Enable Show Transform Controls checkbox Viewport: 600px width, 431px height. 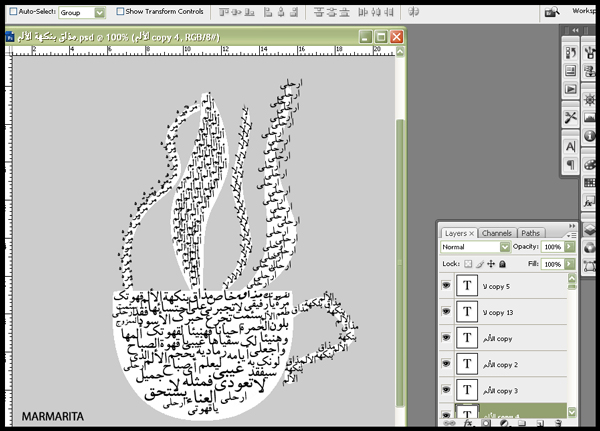click(x=121, y=13)
